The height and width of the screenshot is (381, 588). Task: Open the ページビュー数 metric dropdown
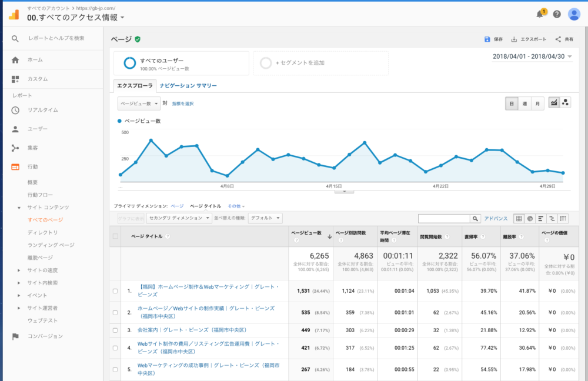tap(139, 103)
